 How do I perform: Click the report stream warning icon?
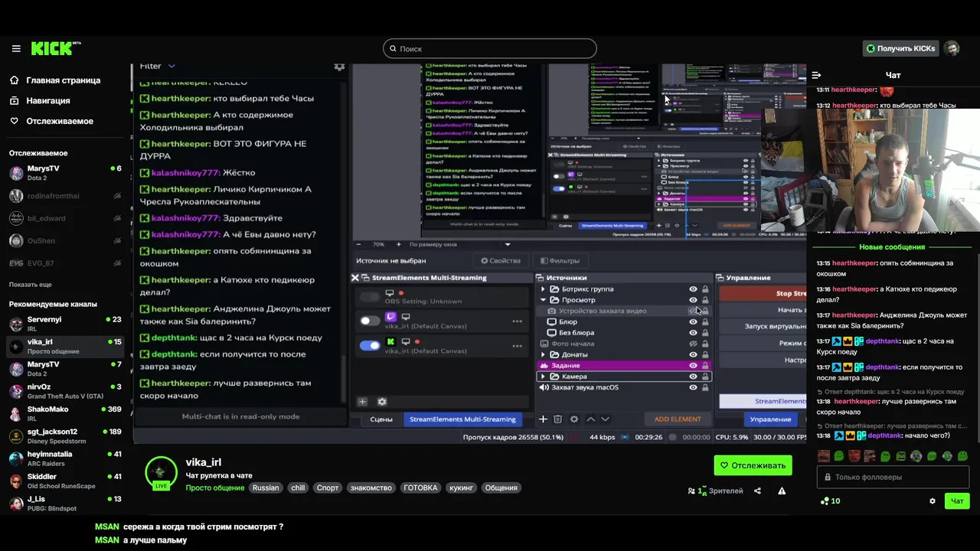point(782,491)
